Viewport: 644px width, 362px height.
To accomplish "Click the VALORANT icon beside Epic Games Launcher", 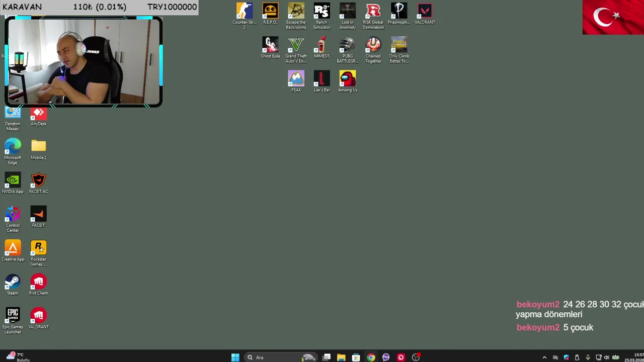I will 38,318.
